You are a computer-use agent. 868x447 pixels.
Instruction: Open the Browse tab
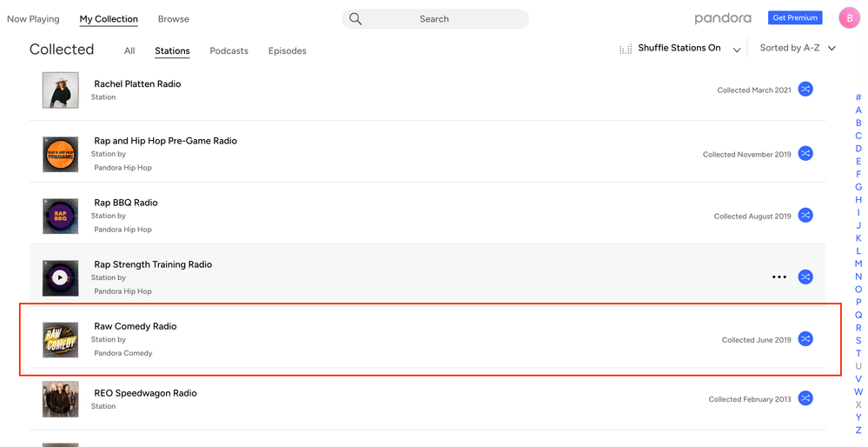[x=173, y=19]
